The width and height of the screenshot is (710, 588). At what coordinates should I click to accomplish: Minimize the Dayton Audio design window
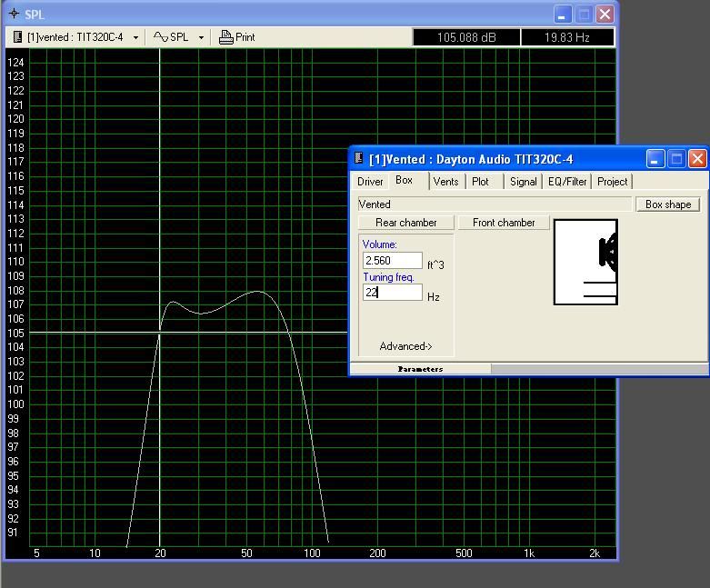pyautogui.click(x=655, y=159)
